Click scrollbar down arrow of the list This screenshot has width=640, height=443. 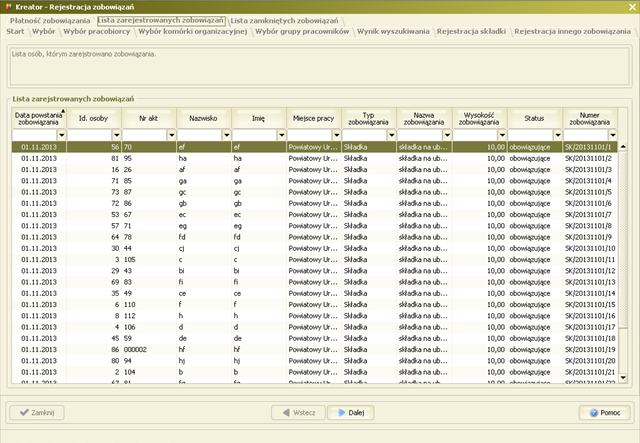[x=623, y=378]
